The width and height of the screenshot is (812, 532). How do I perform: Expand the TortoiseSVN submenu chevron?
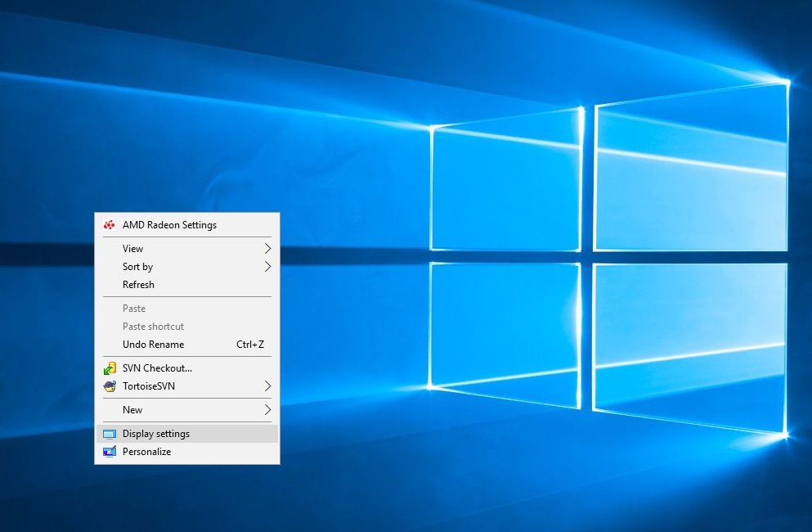pos(267,386)
